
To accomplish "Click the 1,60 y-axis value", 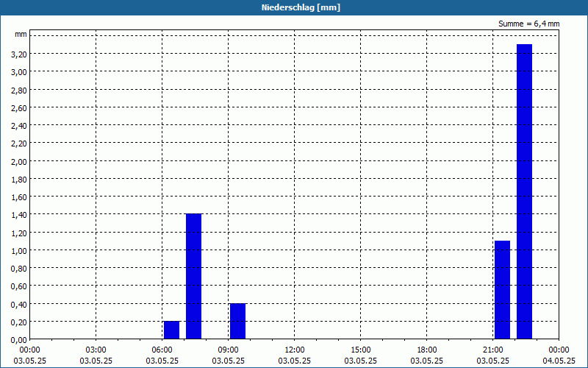I will pos(19,197).
